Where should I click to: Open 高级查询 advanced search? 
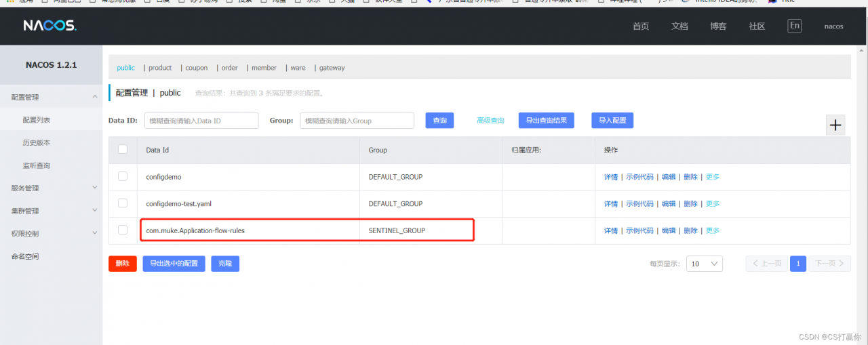[490, 120]
